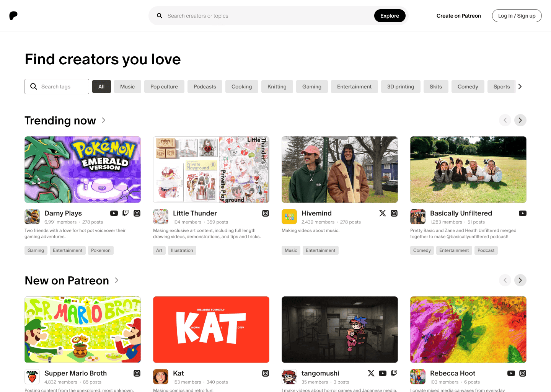This screenshot has height=392, width=551.
Task: Select the All filter chip
Action: point(101,87)
